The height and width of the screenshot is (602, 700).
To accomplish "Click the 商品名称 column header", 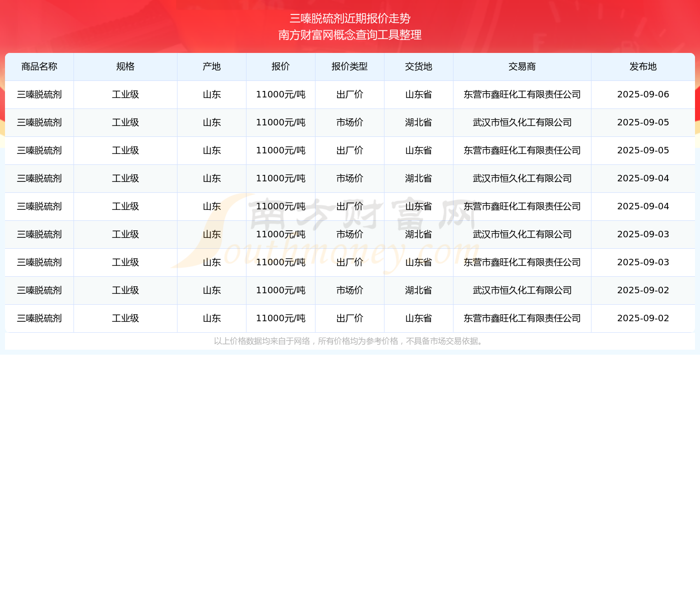I will click(x=39, y=67).
